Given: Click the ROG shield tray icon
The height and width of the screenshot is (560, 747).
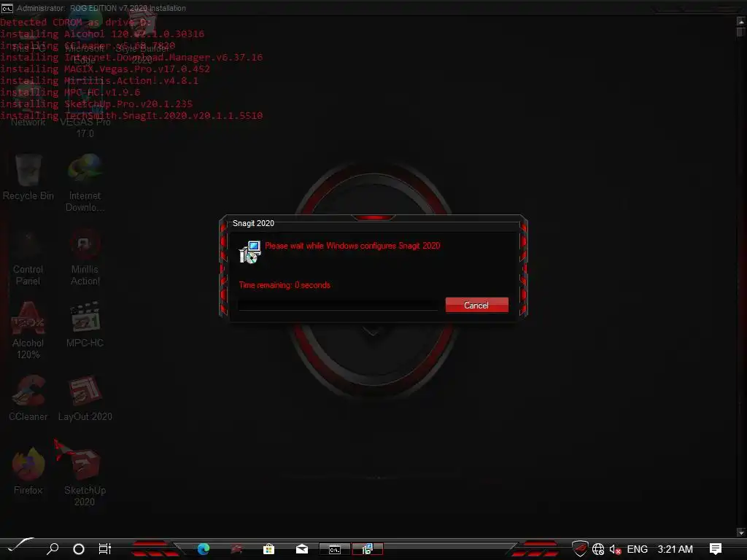Looking at the screenshot, I should (x=580, y=548).
